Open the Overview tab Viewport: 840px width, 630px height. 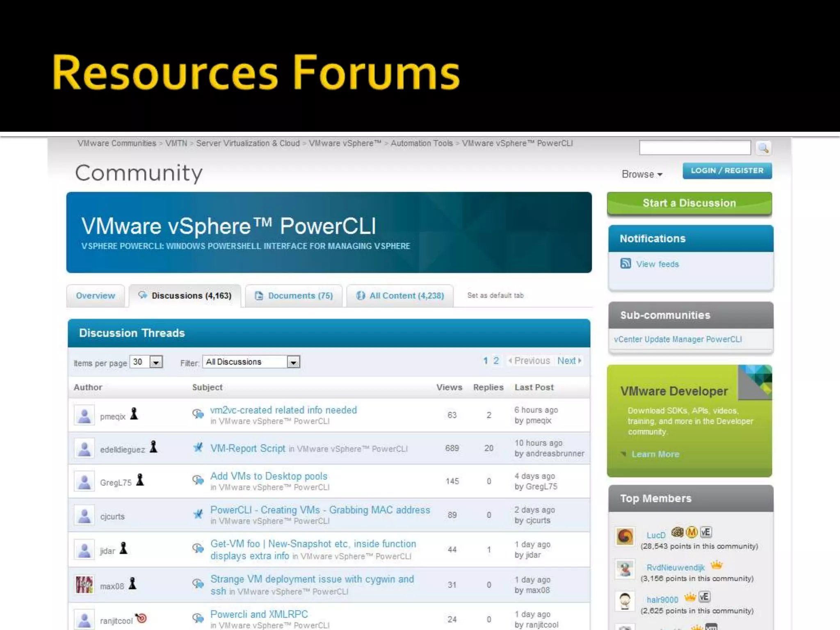tap(96, 296)
